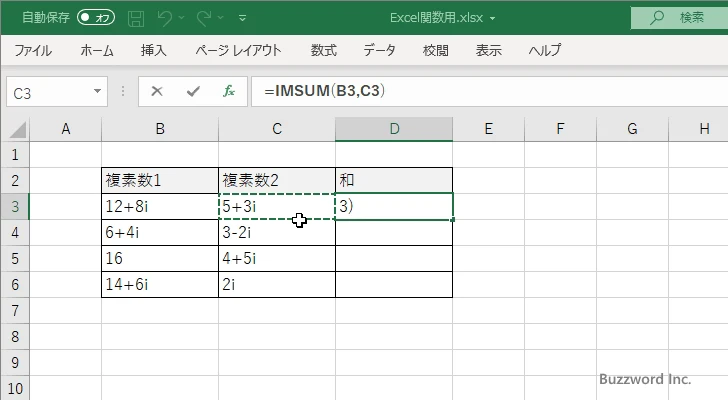728x400 pixels.
Task: Click the 検索 search box
Action: 679,18
